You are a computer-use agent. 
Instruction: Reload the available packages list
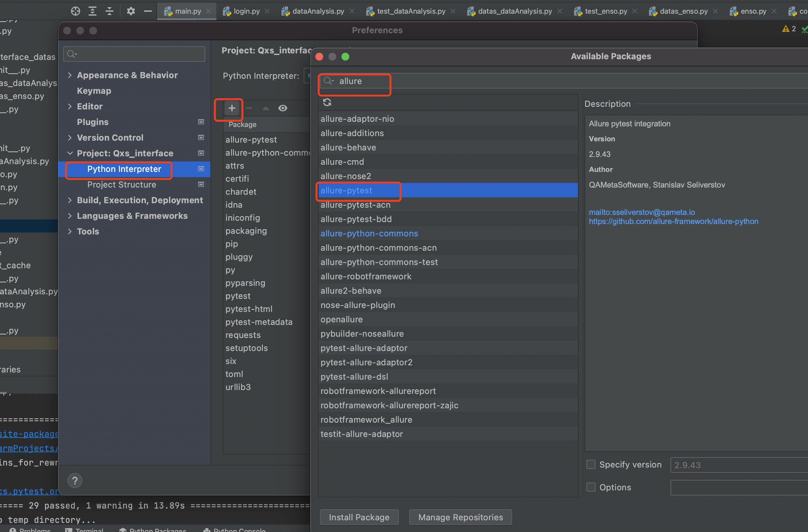327,102
